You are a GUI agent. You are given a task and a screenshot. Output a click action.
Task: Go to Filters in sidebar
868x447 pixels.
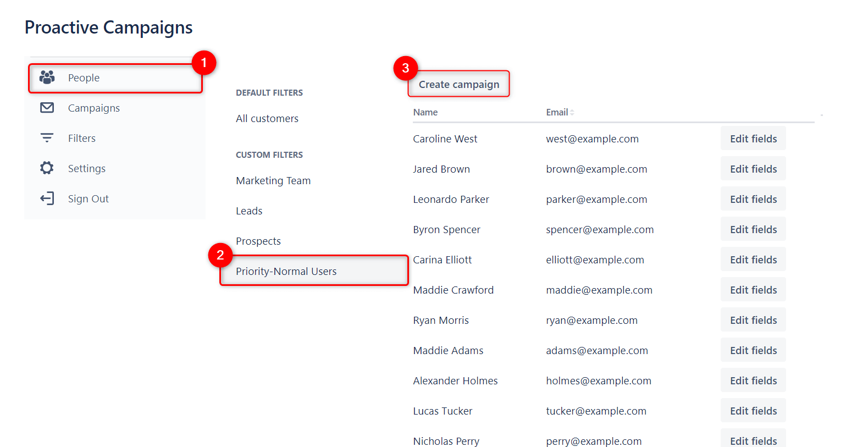point(115,139)
